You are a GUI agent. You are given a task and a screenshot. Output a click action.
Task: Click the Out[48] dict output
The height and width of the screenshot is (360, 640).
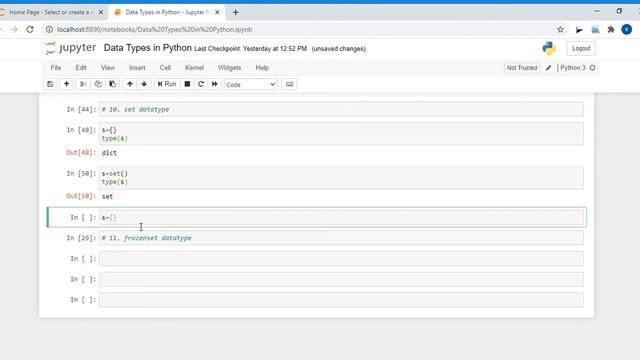coord(109,153)
